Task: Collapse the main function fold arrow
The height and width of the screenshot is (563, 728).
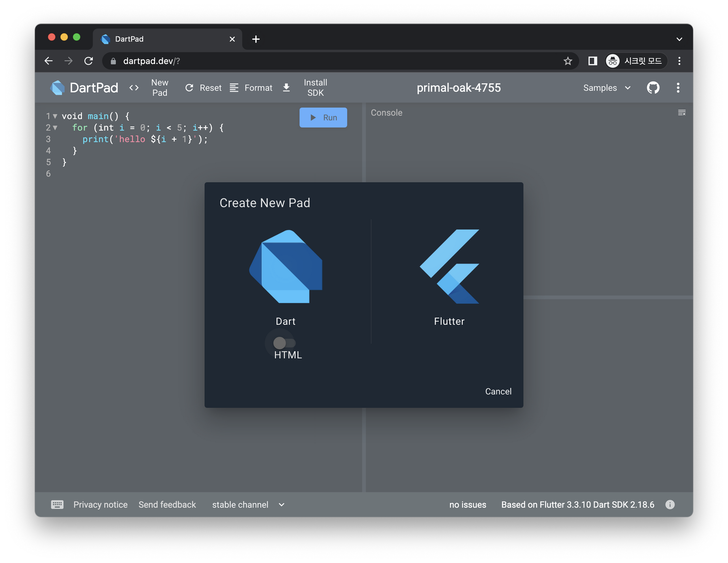Action: tap(55, 116)
